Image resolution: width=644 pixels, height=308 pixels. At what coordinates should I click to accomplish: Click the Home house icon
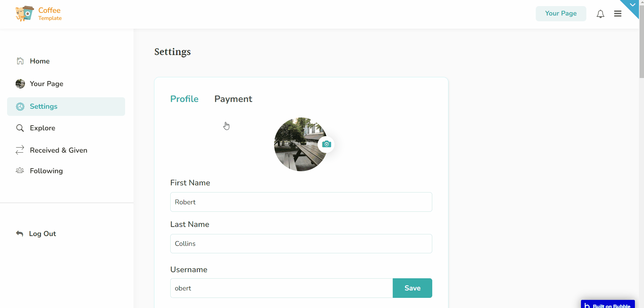[20, 61]
